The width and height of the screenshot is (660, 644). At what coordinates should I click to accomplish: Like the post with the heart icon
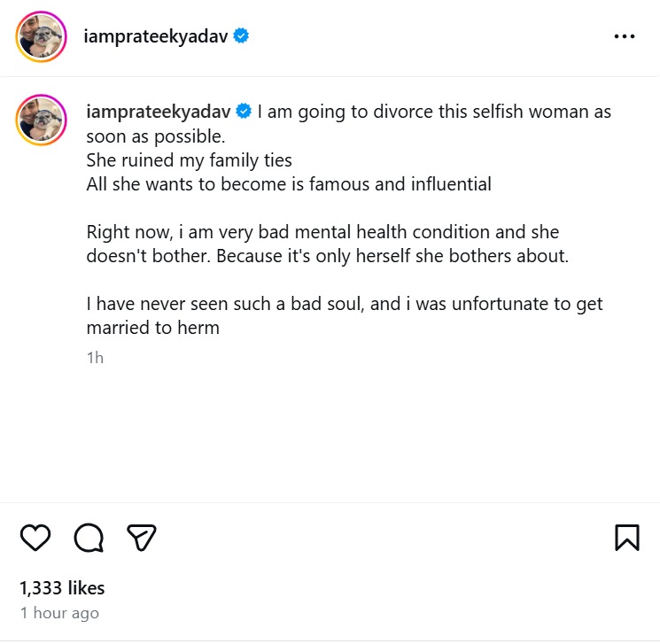[x=35, y=537]
